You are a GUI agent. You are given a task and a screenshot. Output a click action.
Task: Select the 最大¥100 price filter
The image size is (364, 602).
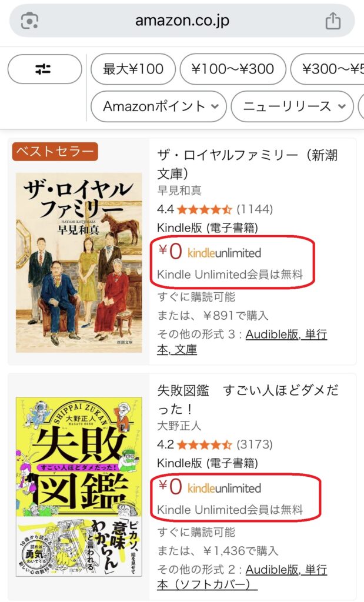click(133, 69)
